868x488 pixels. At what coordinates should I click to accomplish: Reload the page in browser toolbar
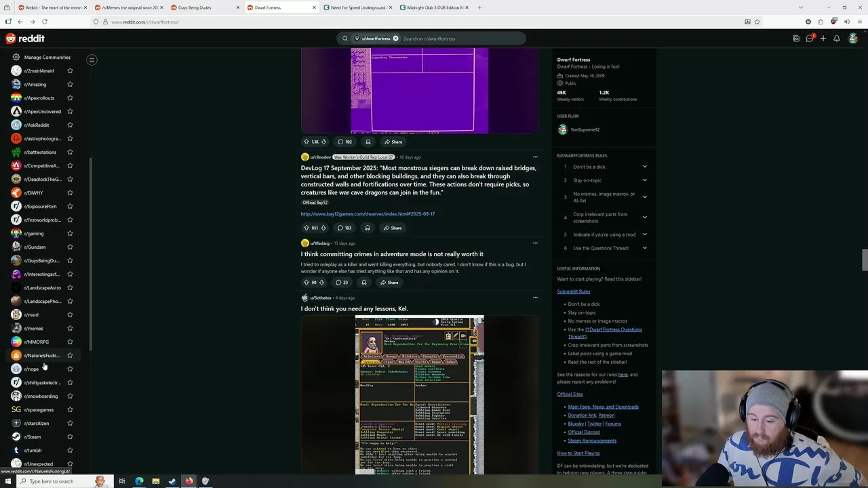point(45,22)
